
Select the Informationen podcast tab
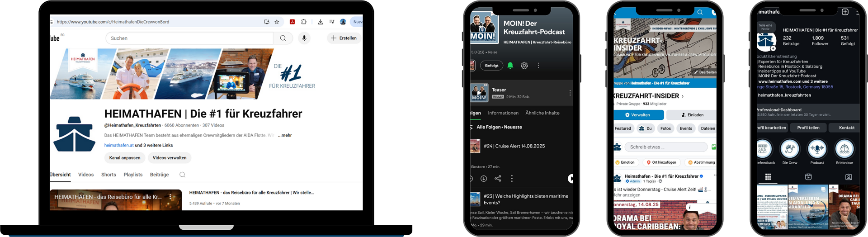point(503,113)
